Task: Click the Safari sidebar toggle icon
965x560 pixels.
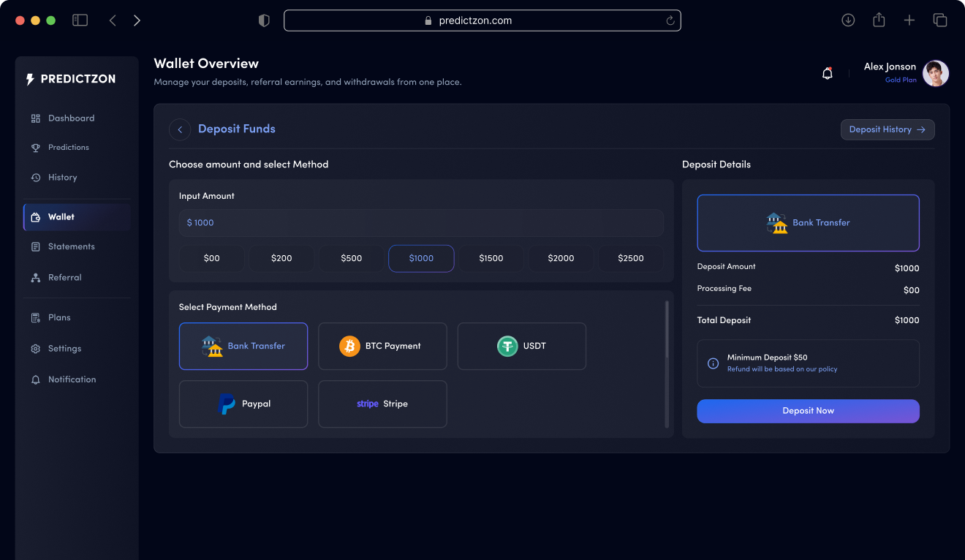Action: tap(80, 20)
